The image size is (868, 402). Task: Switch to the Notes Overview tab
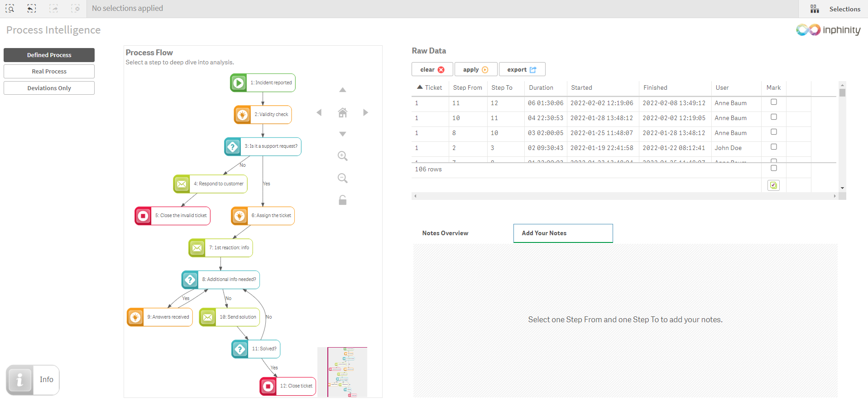[x=445, y=233]
